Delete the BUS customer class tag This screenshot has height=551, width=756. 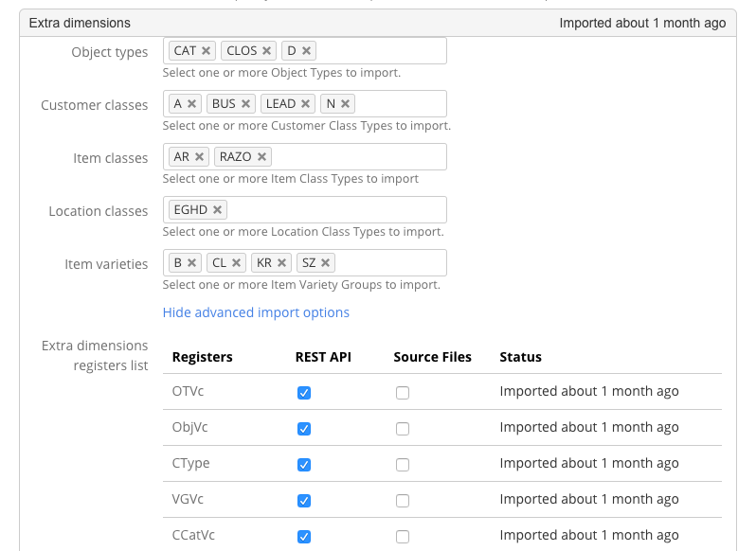[x=246, y=104]
